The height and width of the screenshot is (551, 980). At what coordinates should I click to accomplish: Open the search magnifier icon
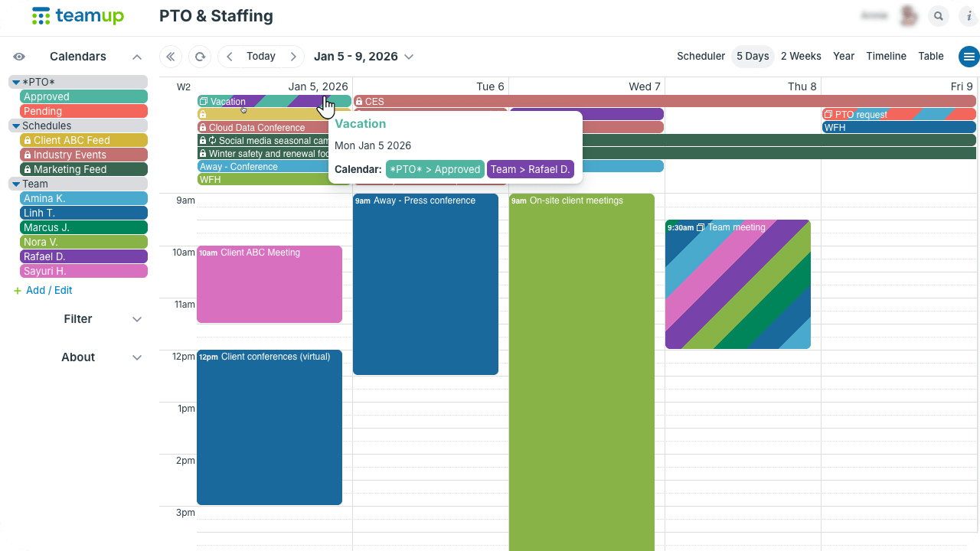(938, 16)
